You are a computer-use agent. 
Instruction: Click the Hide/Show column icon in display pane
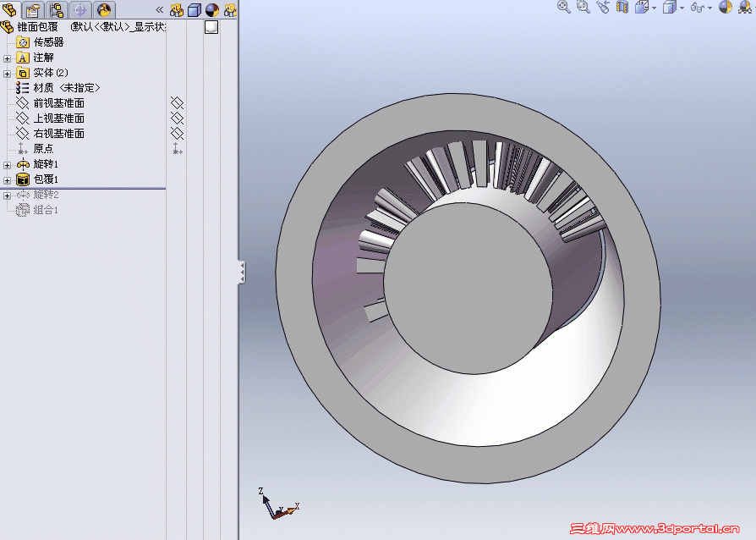[x=177, y=9]
